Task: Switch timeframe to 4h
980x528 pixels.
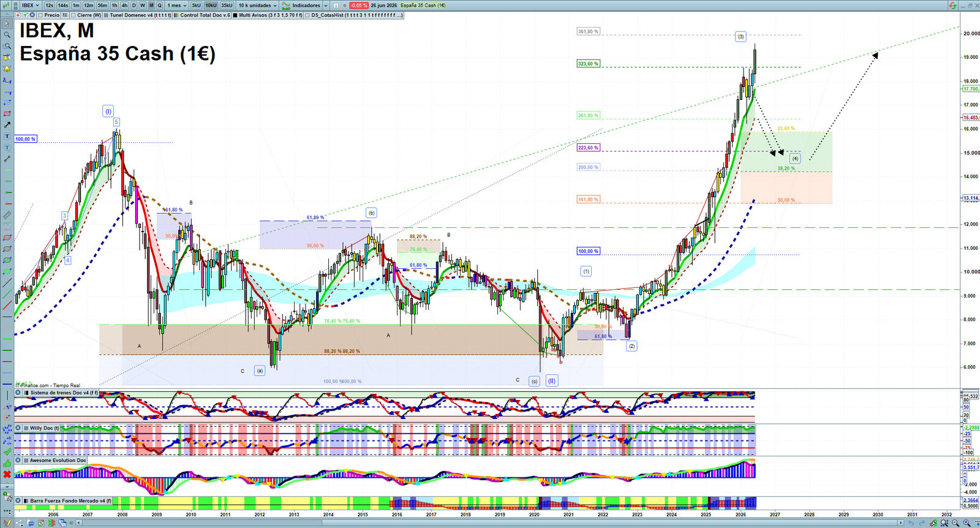Action: 124,5
